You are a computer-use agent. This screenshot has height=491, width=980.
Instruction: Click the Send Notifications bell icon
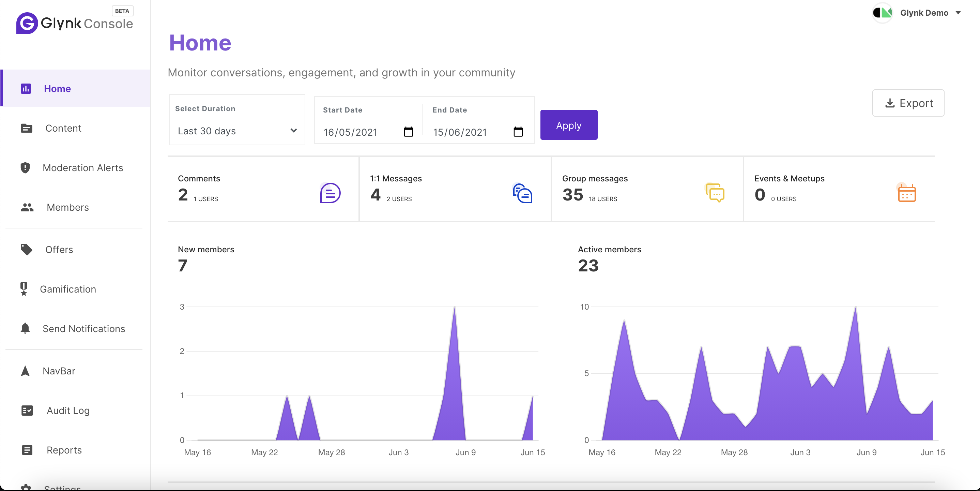click(x=25, y=328)
